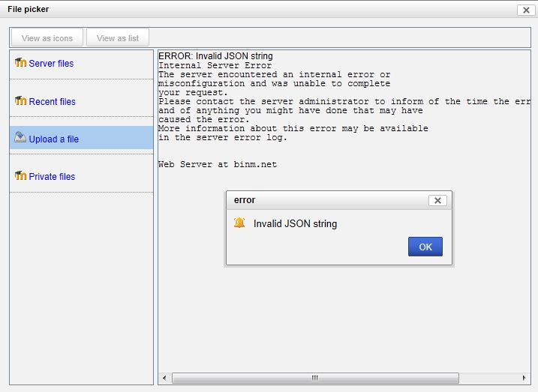Close the File picker window

[526, 10]
